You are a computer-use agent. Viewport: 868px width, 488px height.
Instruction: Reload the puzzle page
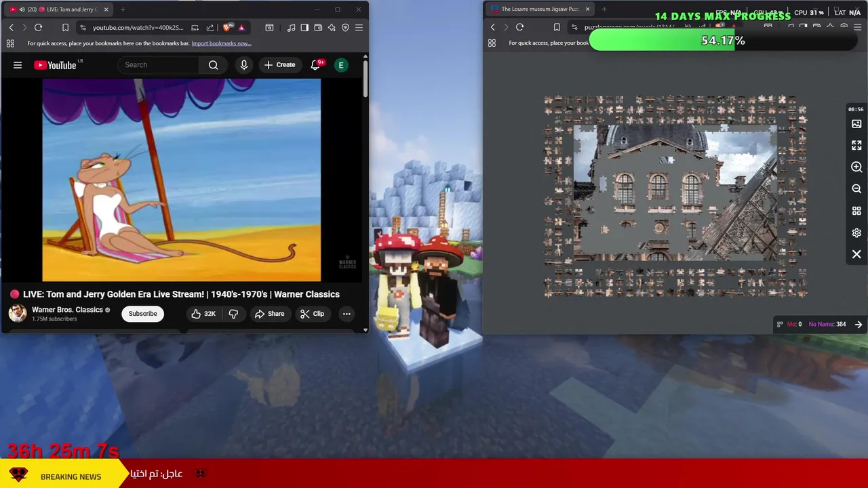click(519, 27)
